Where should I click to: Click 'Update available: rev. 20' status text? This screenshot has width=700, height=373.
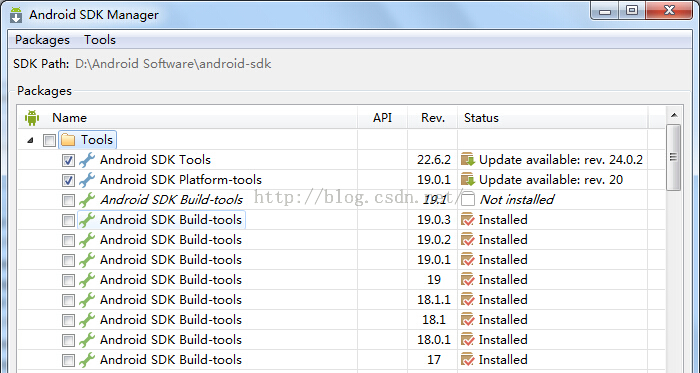point(551,180)
